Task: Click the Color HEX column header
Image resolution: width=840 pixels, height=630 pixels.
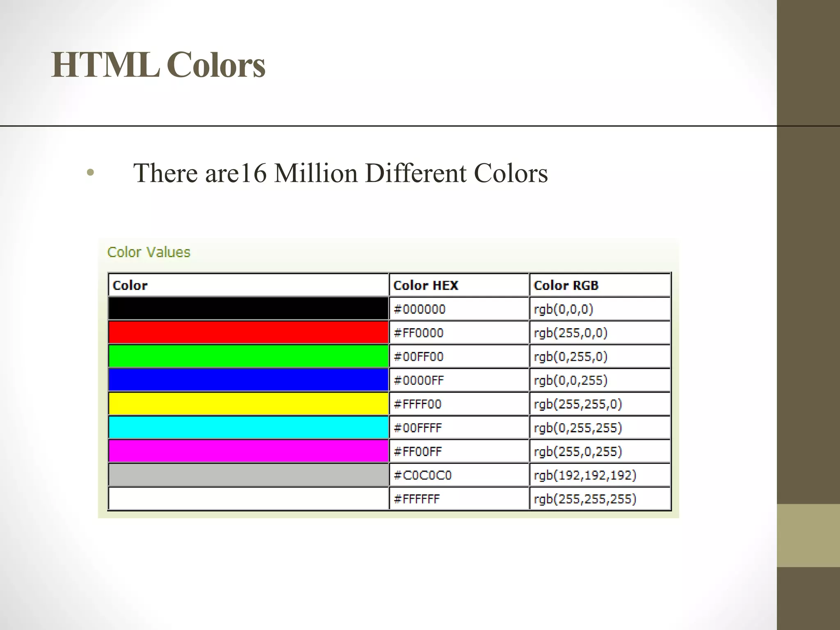Action: point(459,285)
